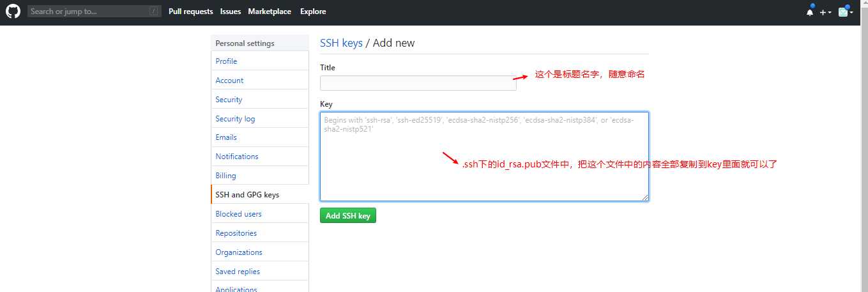The width and height of the screenshot is (868, 292).
Task: Click the Add SSH key button
Action: click(348, 216)
